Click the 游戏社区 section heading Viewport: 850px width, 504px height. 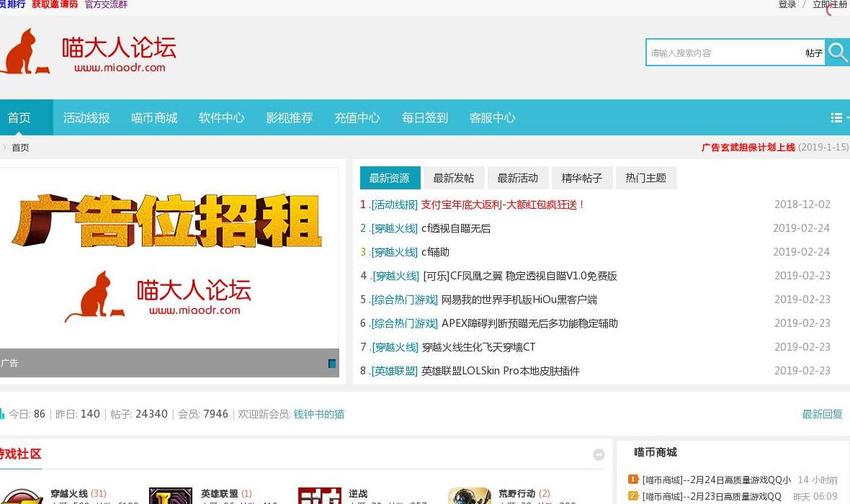click(21, 454)
